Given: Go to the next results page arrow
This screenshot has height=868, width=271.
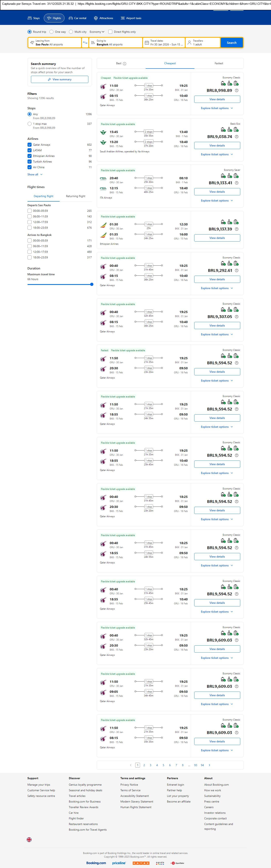Looking at the screenshot, I should tap(209, 765).
